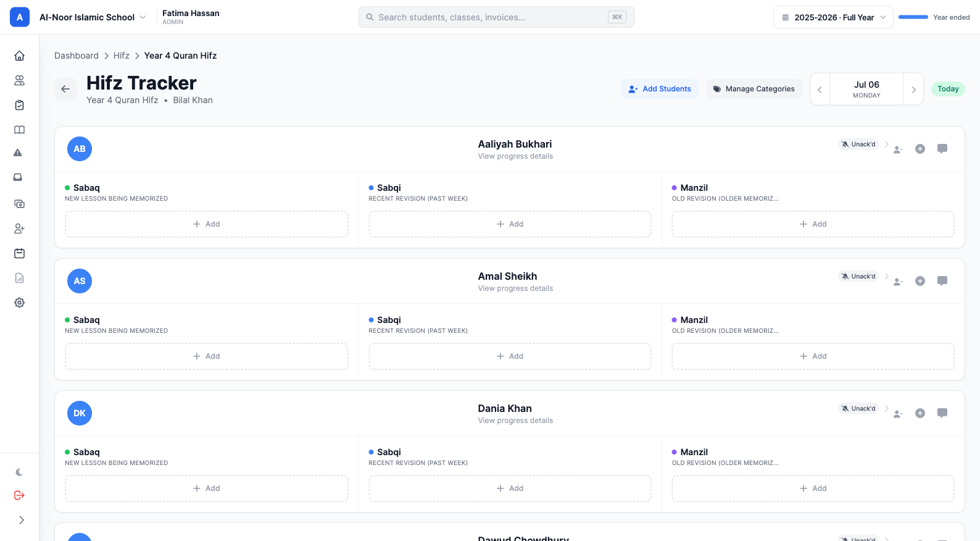View progress details for Dania Khan

pyautogui.click(x=515, y=421)
